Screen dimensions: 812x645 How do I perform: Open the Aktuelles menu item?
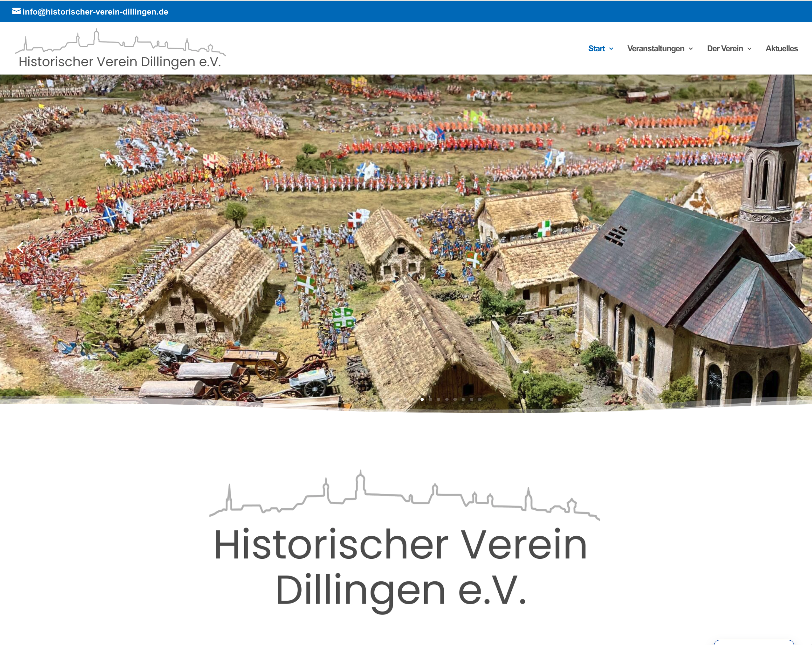point(781,49)
